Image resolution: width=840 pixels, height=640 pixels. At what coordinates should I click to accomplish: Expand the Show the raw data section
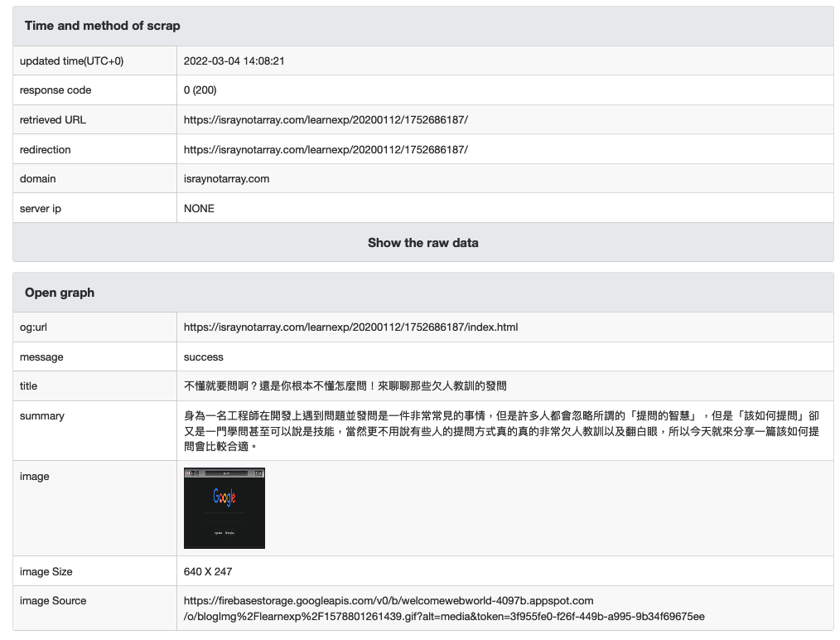[x=422, y=243]
